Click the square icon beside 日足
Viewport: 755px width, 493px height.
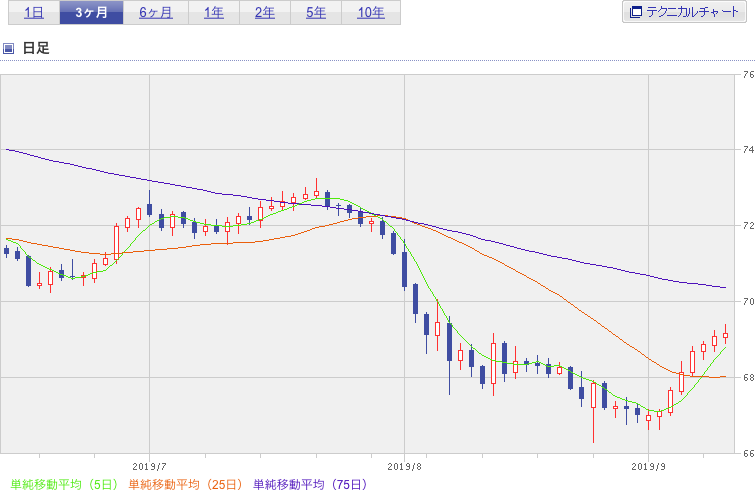click(x=8, y=48)
